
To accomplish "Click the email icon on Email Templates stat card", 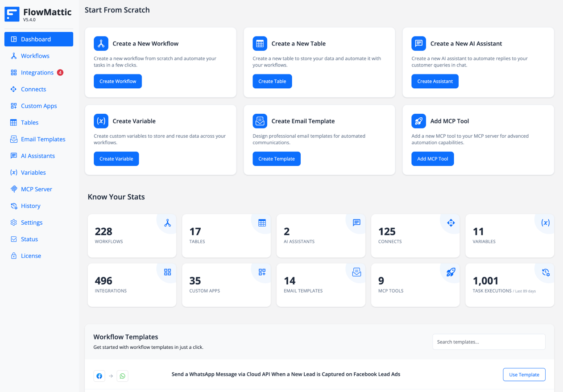I will coord(356,272).
